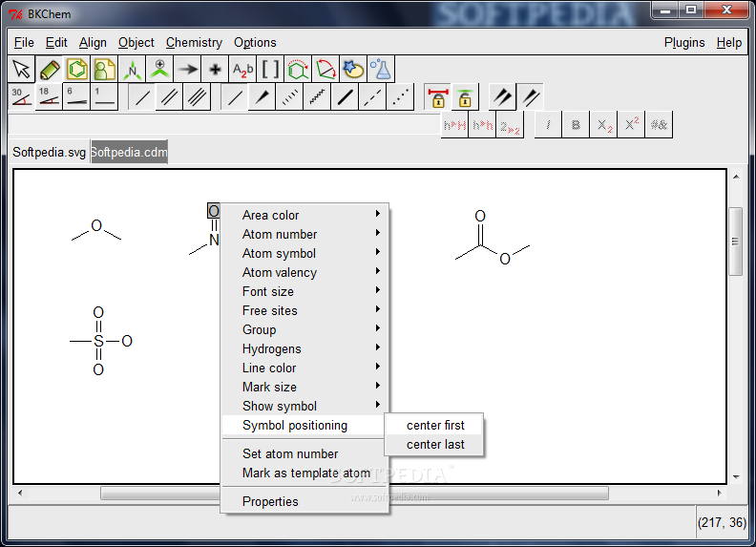Select the atom mode with N icon

(x=132, y=70)
